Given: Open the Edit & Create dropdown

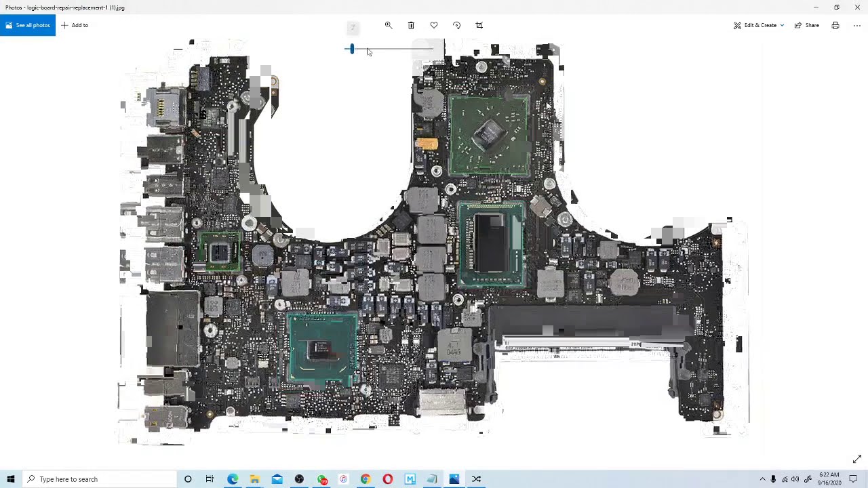Looking at the screenshot, I should click(x=759, y=25).
